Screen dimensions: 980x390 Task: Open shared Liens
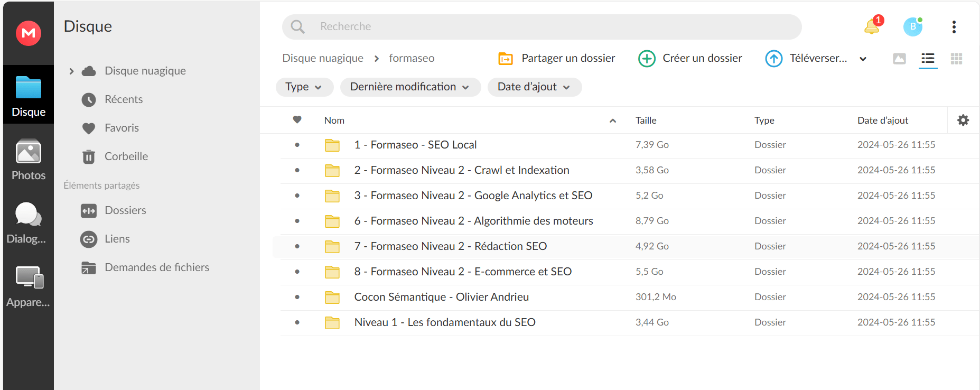pyautogui.click(x=117, y=239)
